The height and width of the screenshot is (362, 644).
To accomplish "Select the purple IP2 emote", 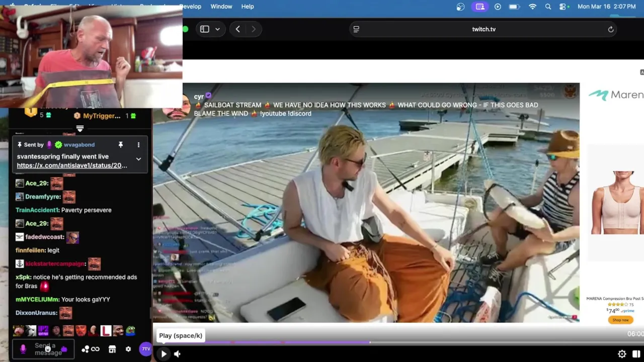I will pos(43,331).
